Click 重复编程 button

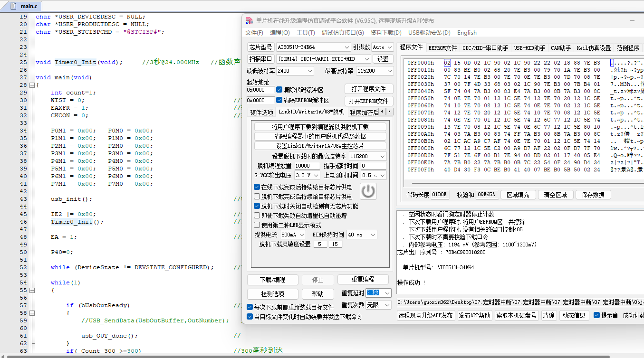(363, 280)
